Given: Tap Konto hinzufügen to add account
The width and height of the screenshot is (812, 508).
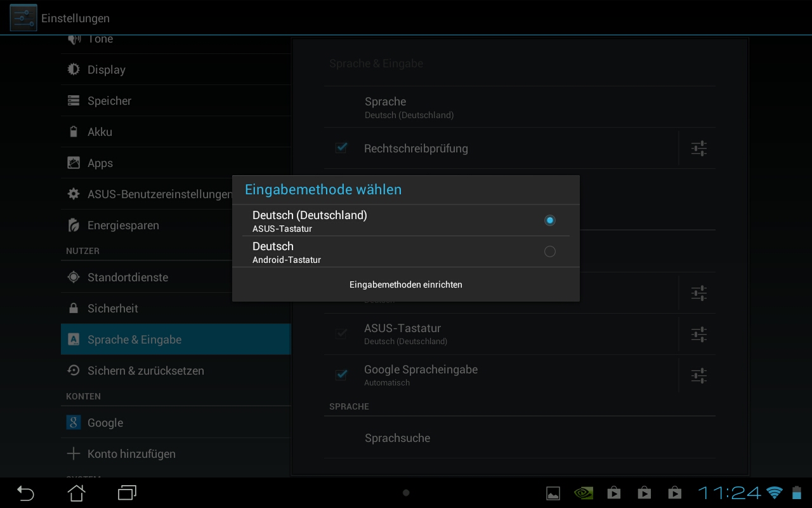Looking at the screenshot, I should click(x=131, y=454).
